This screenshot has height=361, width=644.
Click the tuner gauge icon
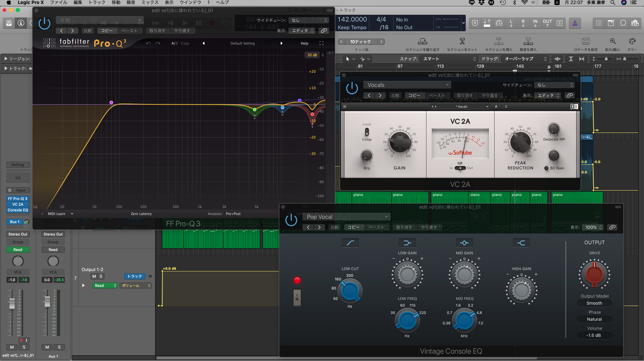pos(499,23)
